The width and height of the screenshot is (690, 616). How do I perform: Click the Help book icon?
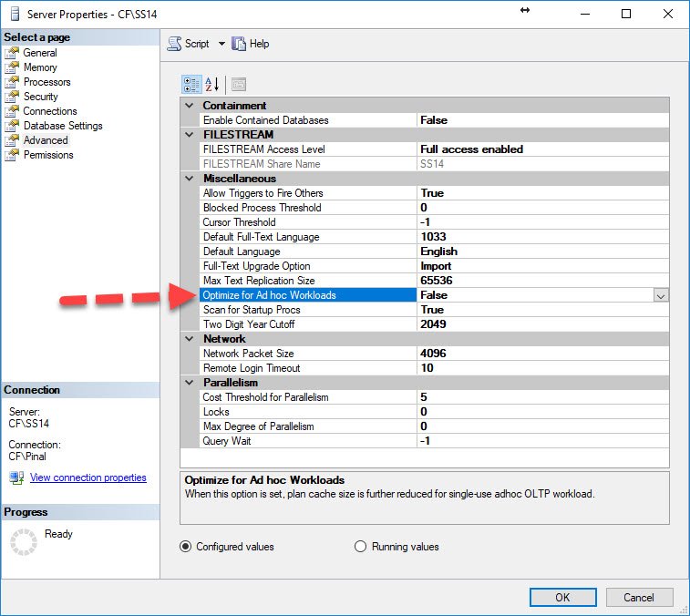(239, 44)
